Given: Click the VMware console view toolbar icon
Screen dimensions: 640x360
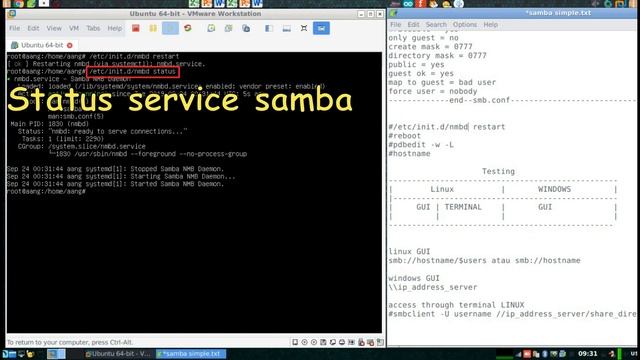Looking at the screenshot, I should click(287, 28).
